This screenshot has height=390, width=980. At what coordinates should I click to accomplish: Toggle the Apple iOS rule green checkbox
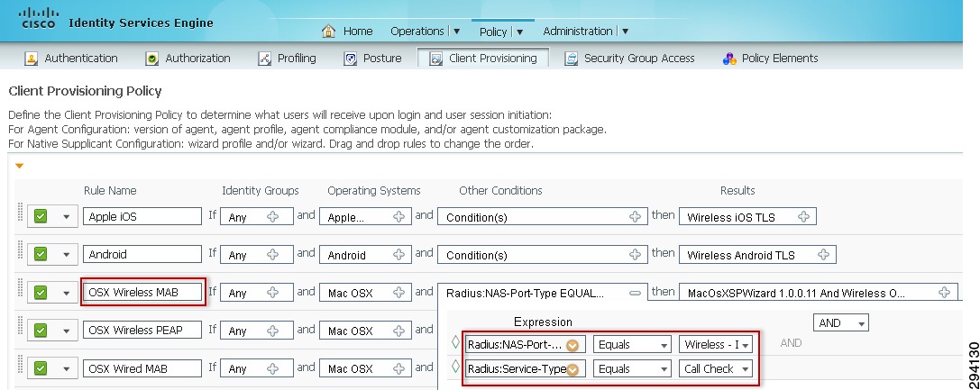pyautogui.click(x=41, y=216)
